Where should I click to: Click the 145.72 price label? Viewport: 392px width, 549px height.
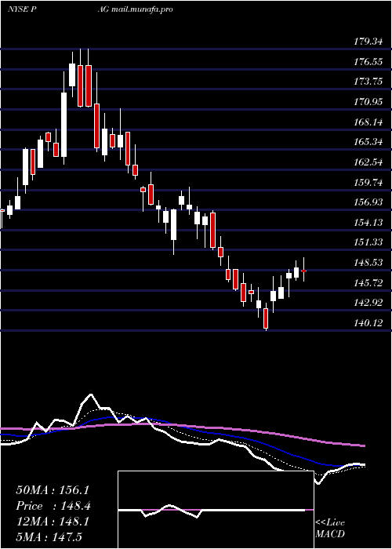coord(368,283)
